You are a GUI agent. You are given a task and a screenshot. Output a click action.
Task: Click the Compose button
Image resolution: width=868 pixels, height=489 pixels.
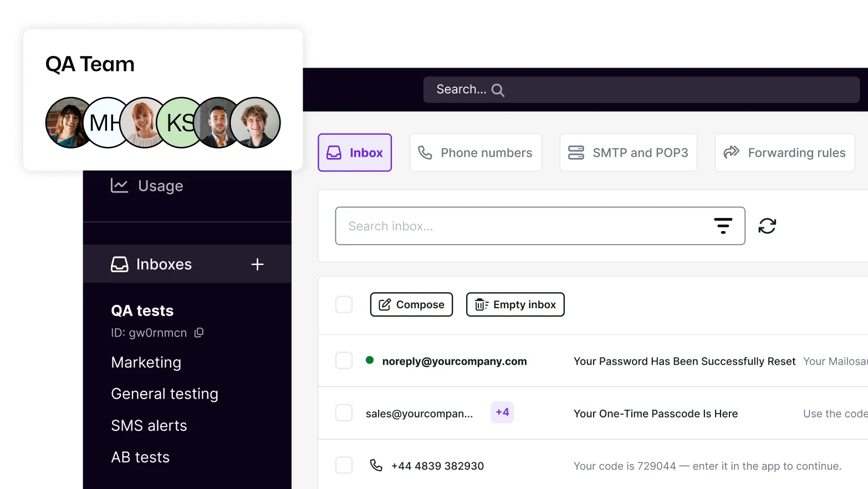tap(411, 304)
